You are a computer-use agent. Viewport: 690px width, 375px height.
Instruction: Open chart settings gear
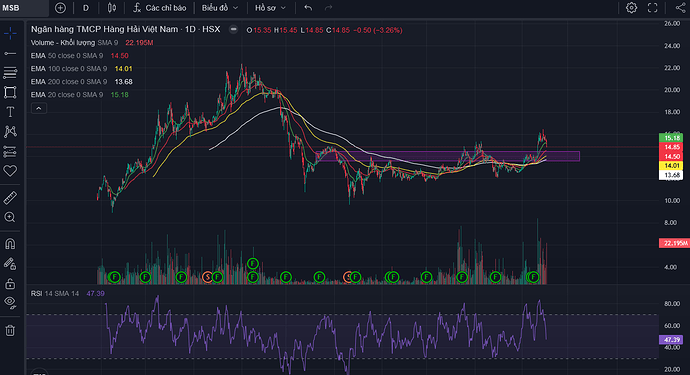(x=631, y=8)
